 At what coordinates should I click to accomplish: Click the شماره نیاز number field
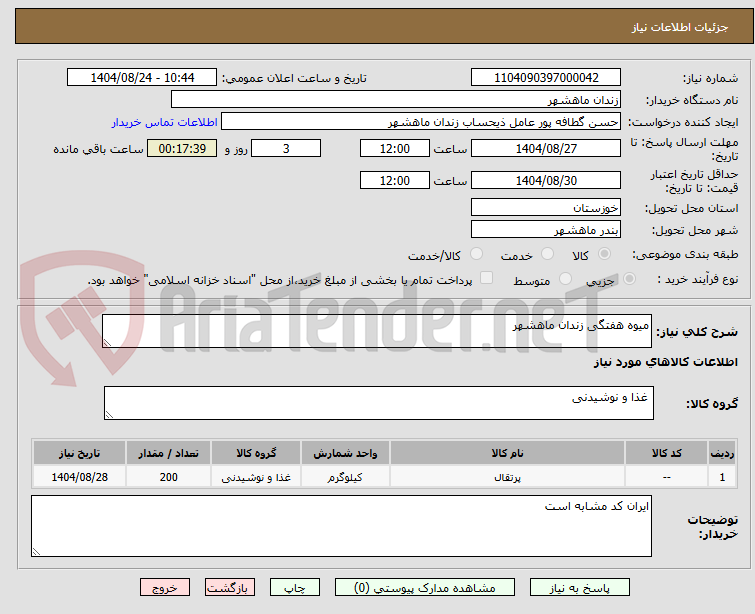pos(546,77)
